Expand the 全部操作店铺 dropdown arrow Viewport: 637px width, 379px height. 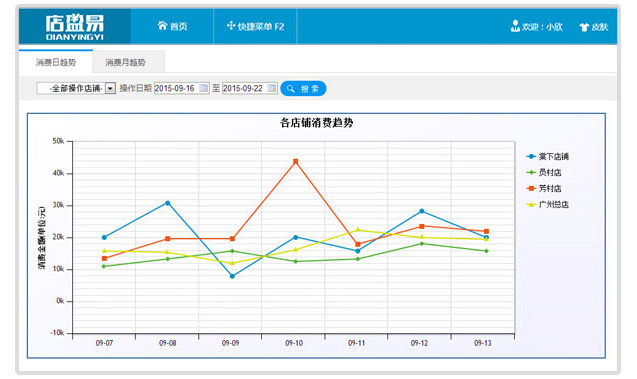point(110,88)
